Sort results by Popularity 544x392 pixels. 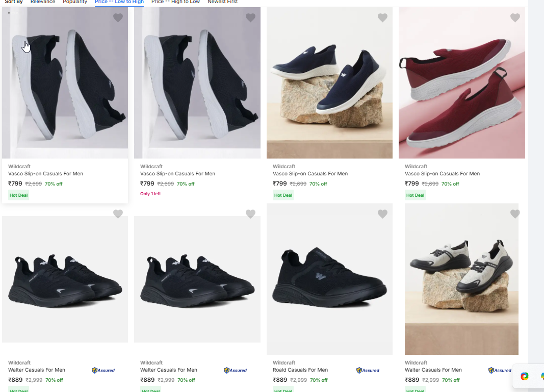coord(75,2)
